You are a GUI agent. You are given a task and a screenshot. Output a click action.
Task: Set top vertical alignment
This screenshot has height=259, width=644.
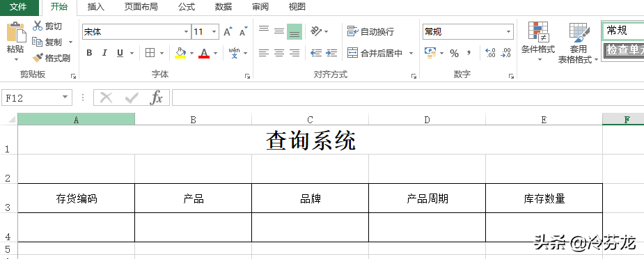[x=264, y=29]
